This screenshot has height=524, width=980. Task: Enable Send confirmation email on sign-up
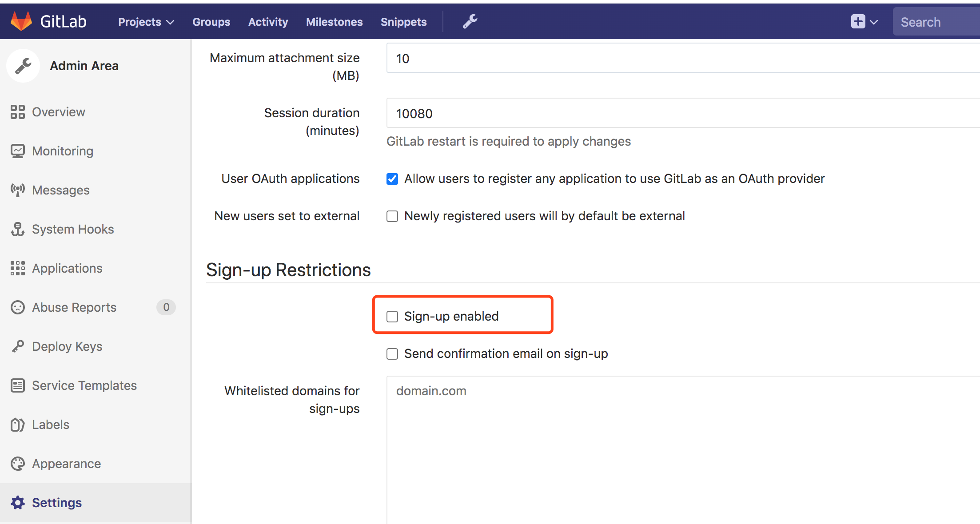[392, 354]
